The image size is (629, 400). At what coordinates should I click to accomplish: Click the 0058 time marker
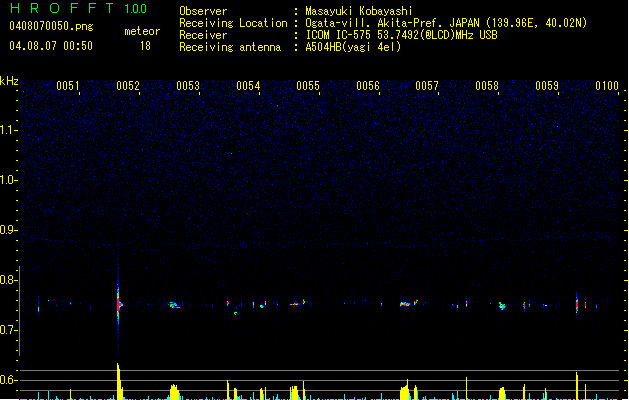[x=487, y=86]
